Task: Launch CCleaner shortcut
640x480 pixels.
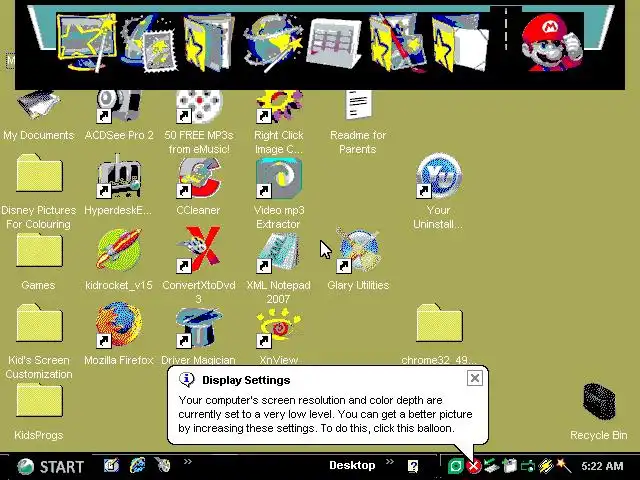Action: click(x=199, y=178)
